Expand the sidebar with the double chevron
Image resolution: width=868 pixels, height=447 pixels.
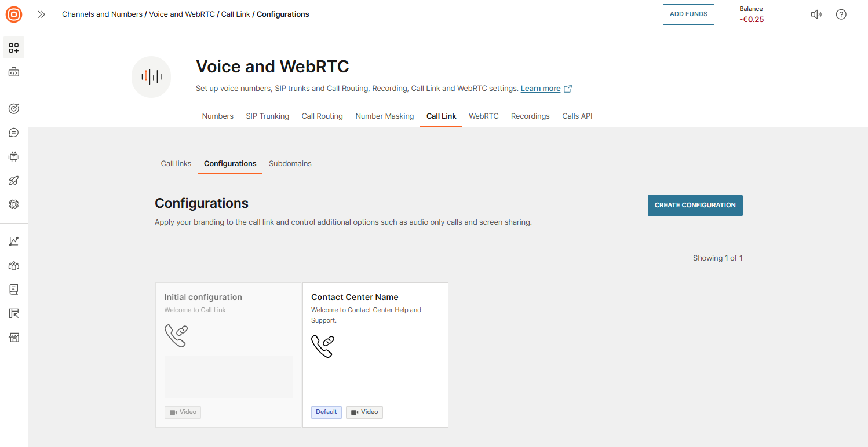41,14
